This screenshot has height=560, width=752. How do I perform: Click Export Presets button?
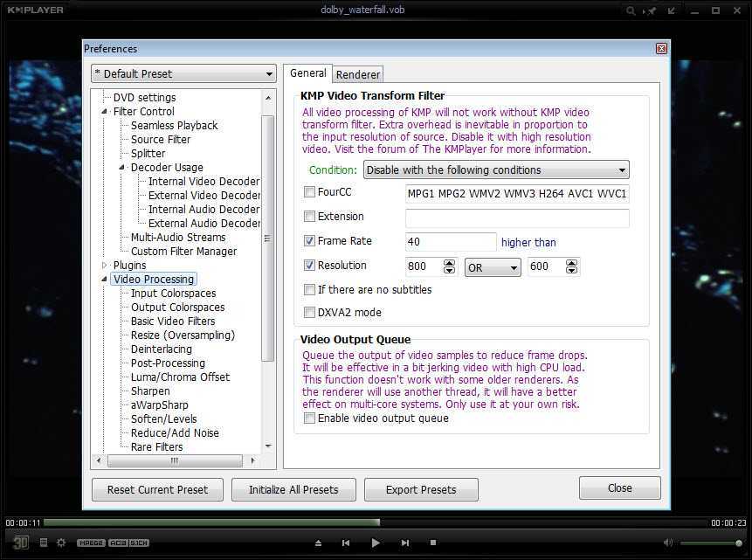(x=421, y=489)
